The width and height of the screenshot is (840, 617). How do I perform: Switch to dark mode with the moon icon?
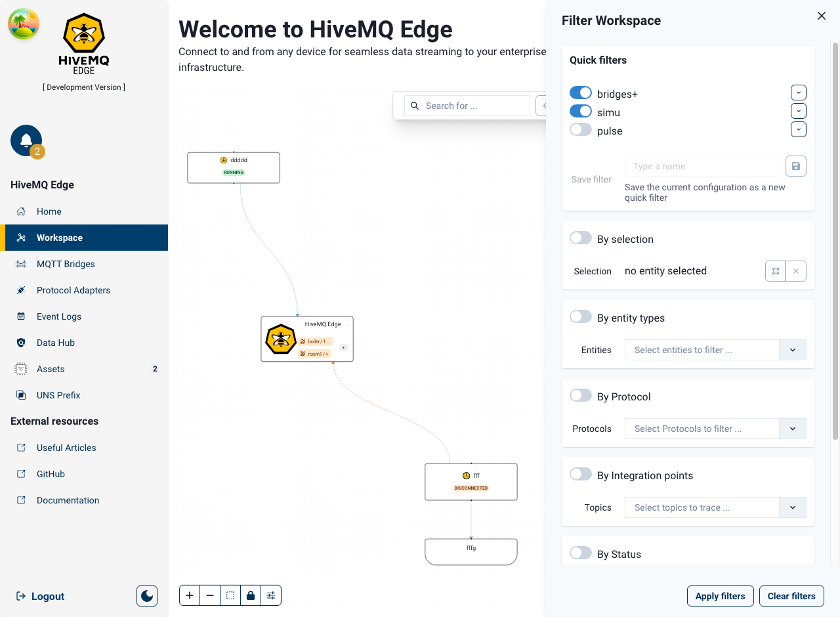click(x=146, y=595)
